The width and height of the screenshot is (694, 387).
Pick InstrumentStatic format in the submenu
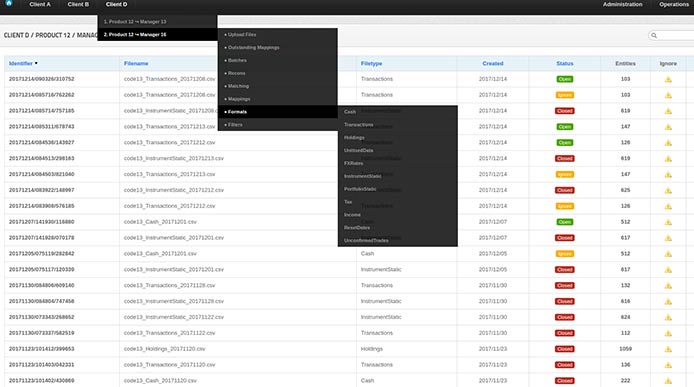click(397, 176)
